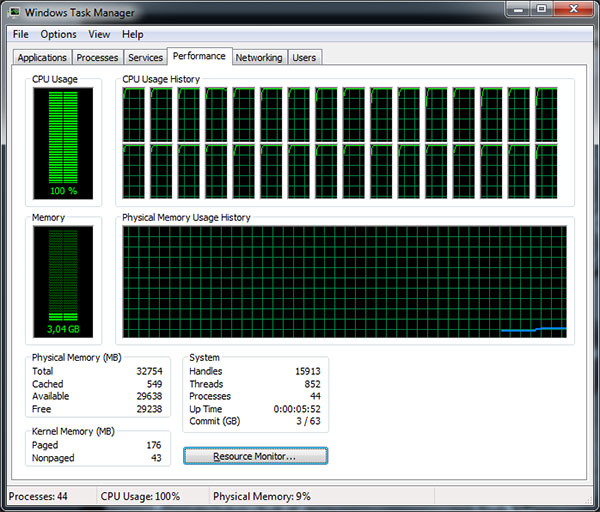
Task: Click the Handles value 15913
Action: tap(308, 371)
